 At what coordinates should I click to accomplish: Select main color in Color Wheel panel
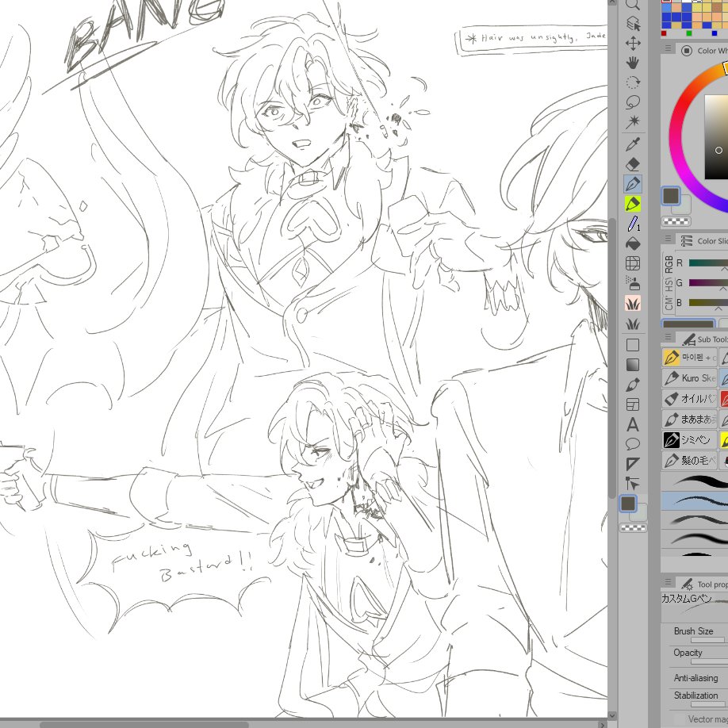click(670, 196)
